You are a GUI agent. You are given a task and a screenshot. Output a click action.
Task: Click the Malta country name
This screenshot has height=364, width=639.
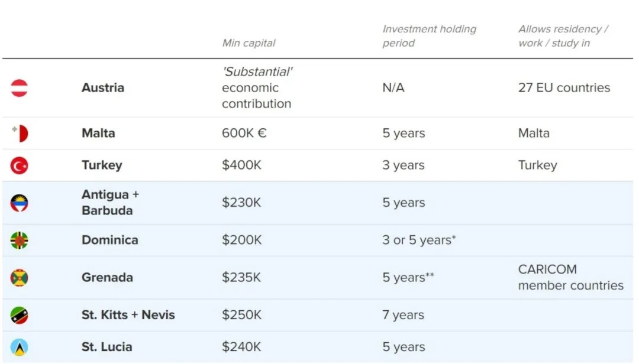tap(98, 133)
